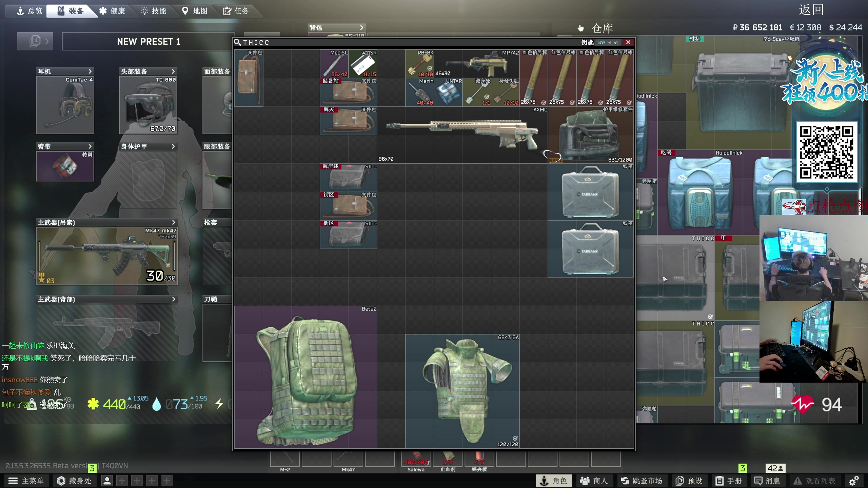Expand the 背包 backpack slot arrow
Viewport: 868px width, 488px height.
pyautogui.click(x=362, y=27)
